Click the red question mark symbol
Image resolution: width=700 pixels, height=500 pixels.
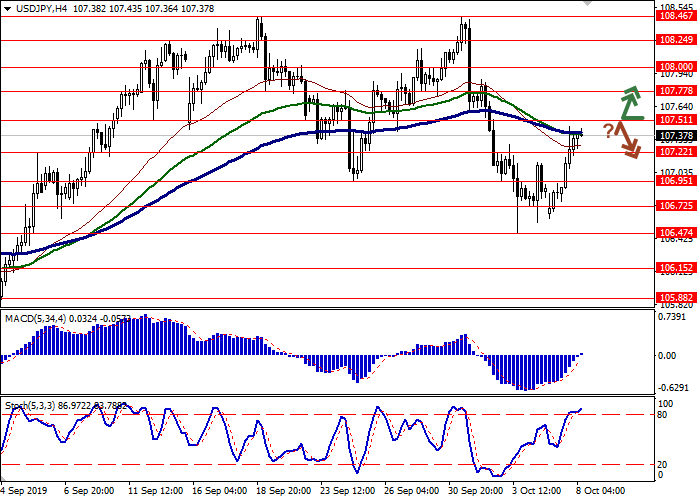608,131
